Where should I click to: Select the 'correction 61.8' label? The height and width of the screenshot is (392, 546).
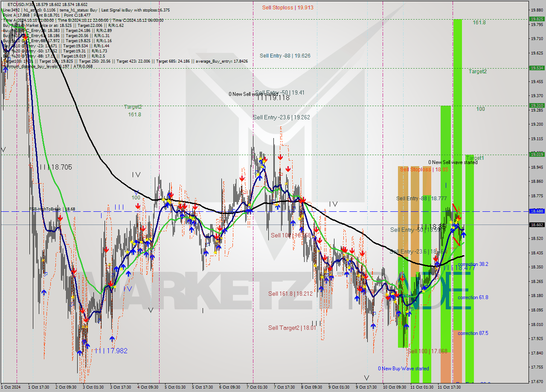tap(473, 297)
